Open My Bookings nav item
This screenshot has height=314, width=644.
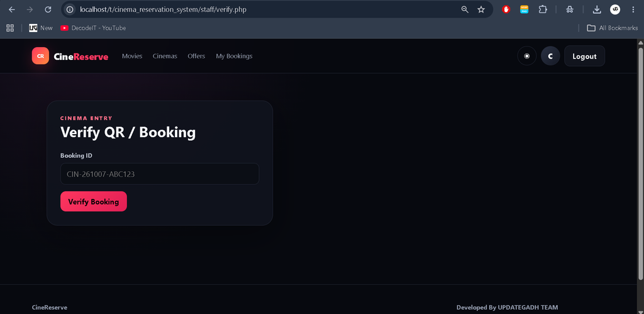point(234,56)
